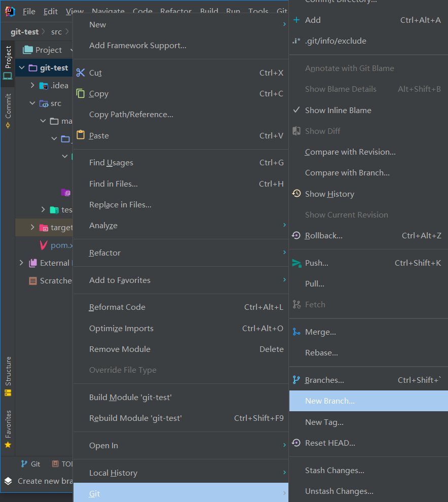Image resolution: width=448 pixels, height=502 pixels.
Task: Click the Rollback arrow icon
Action: [x=296, y=236]
